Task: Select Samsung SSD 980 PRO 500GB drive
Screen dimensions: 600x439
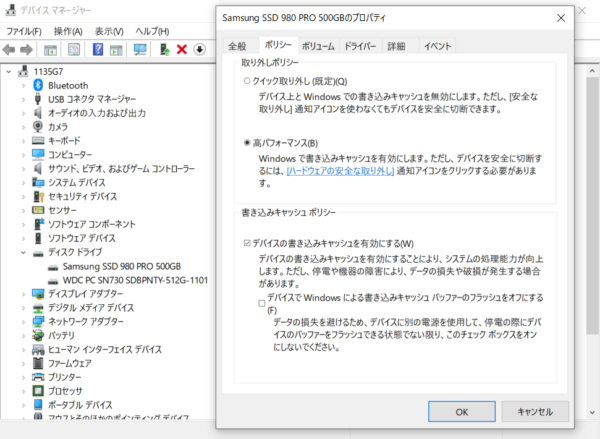Action: tap(122, 266)
